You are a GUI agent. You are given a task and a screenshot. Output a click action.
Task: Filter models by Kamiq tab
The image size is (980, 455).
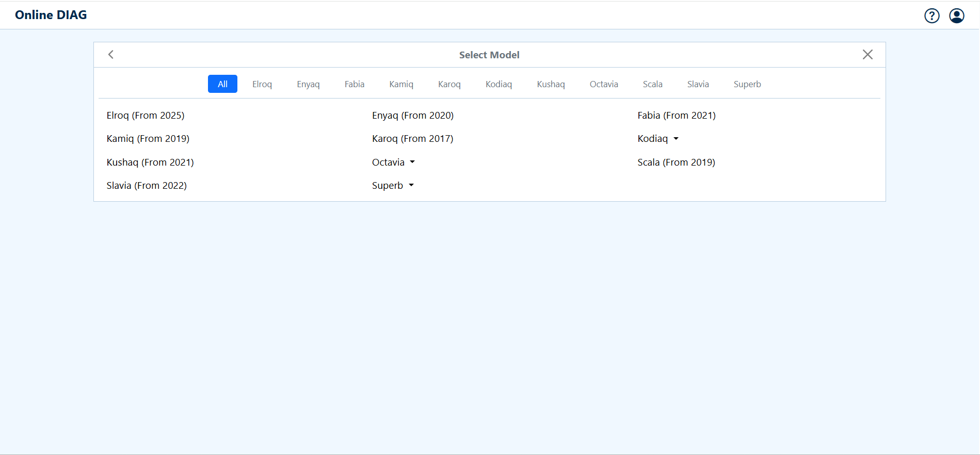[x=401, y=84]
